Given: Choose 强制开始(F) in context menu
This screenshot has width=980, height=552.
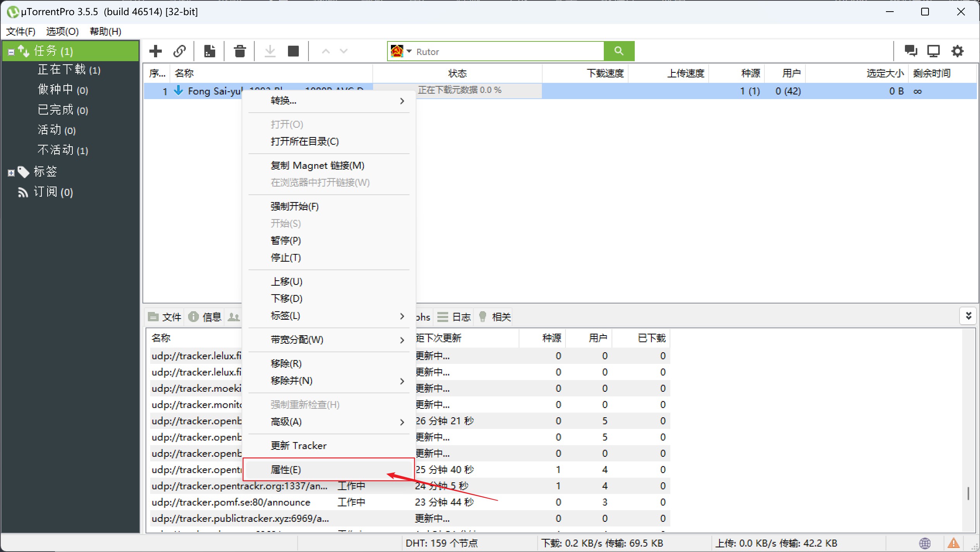Looking at the screenshot, I should point(329,206).
